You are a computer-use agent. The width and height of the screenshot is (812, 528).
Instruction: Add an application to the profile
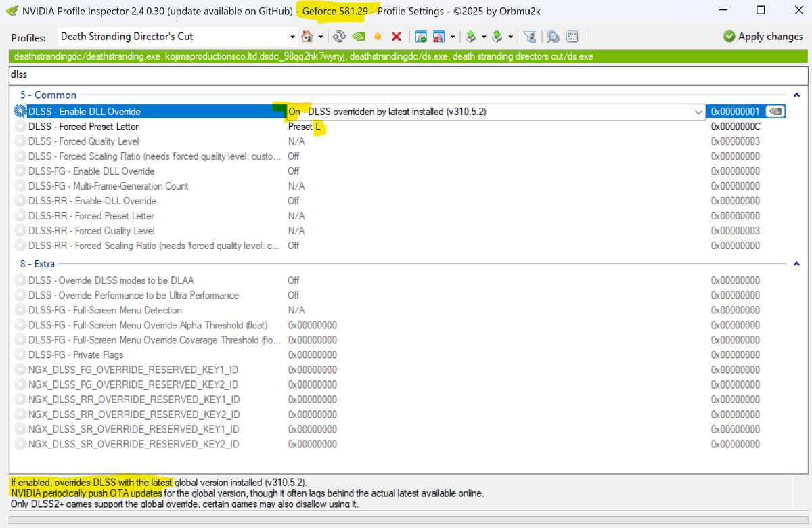point(421,37)
